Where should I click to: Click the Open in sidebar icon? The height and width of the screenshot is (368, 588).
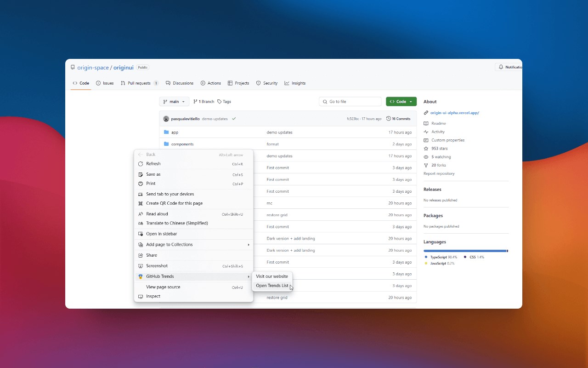(x=141, y=234)
